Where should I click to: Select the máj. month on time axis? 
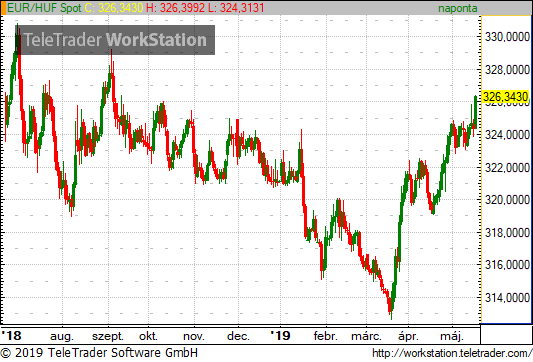click(x=452, y=336)
